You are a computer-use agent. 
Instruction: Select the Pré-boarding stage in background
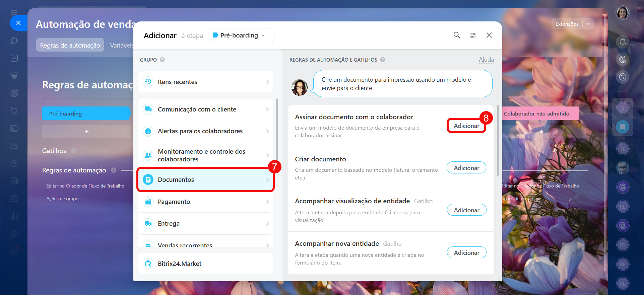tap(86, 114)
